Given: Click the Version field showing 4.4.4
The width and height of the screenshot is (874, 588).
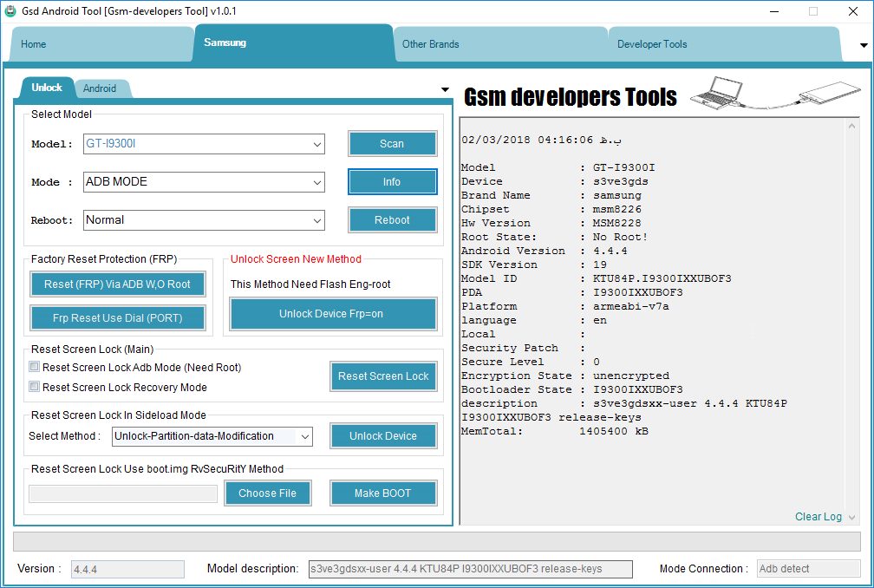Looking at the screenshot, I should (127, 569).
